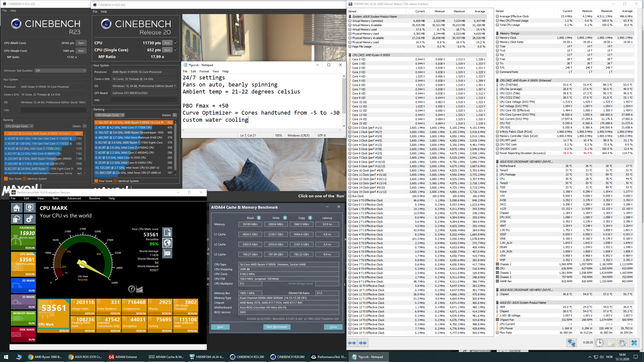Collapse HWiNFO Memory Timings group
Viewport: 644px width, 362px height.
click(x=497, y=33)
